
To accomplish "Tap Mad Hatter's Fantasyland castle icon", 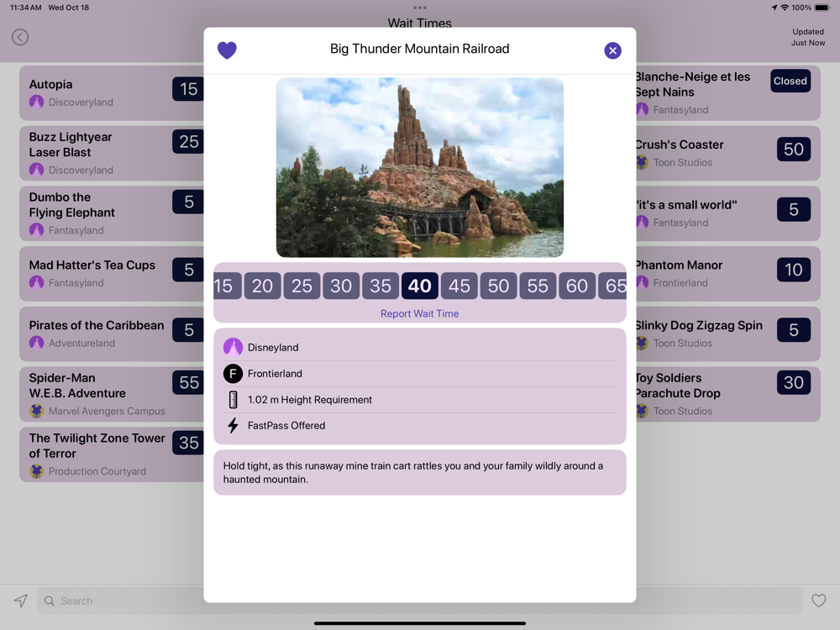I will point(36,282).
